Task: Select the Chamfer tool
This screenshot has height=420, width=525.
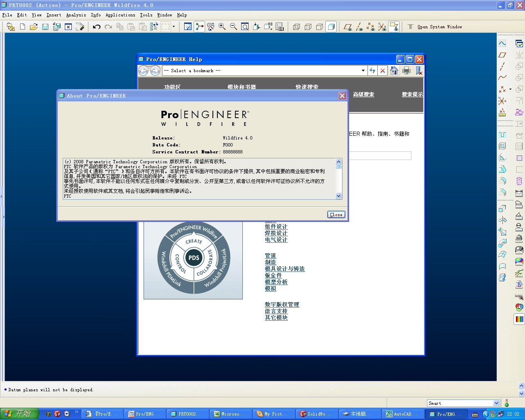Action: (x=502, y=192)
